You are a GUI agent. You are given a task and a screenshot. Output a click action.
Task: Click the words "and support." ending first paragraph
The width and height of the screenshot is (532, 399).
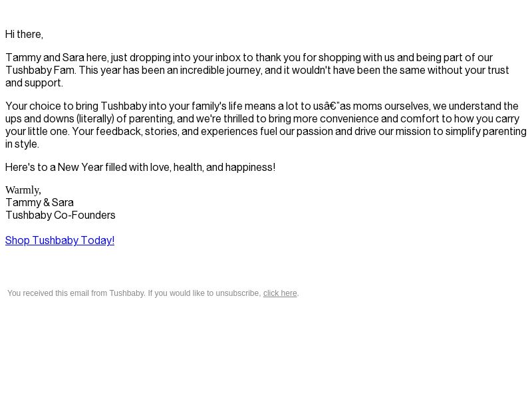pos(34,82)
